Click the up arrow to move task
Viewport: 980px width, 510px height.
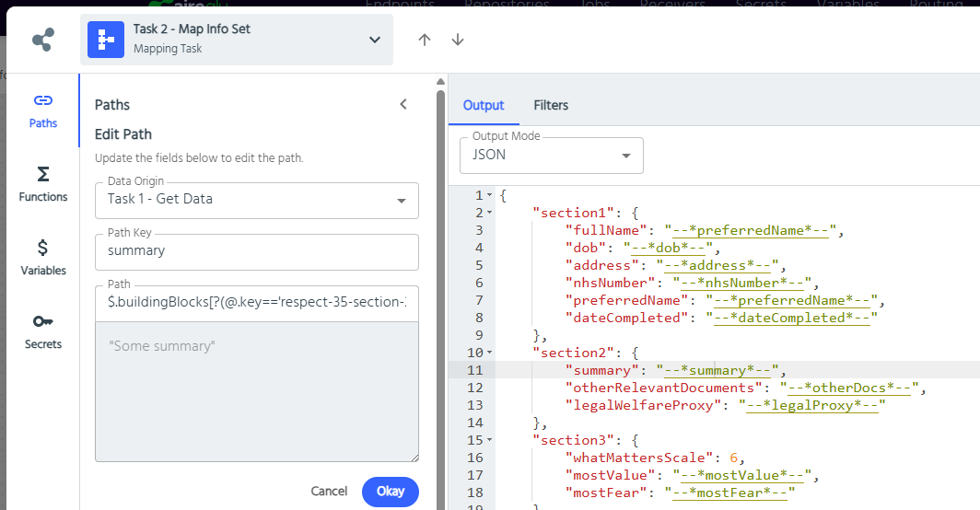(425, 40)
